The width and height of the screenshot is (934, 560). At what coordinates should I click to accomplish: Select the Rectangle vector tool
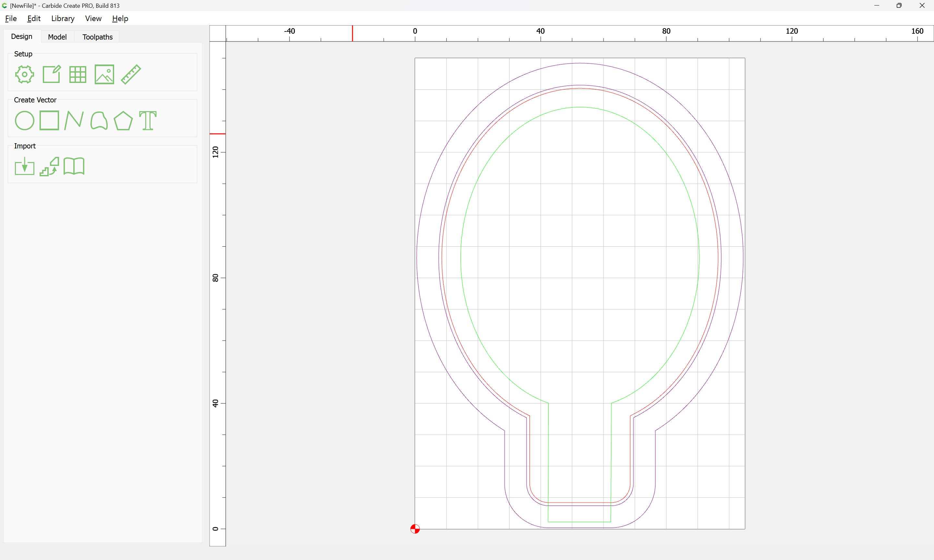pyautogui.click(x=49, y=120)
